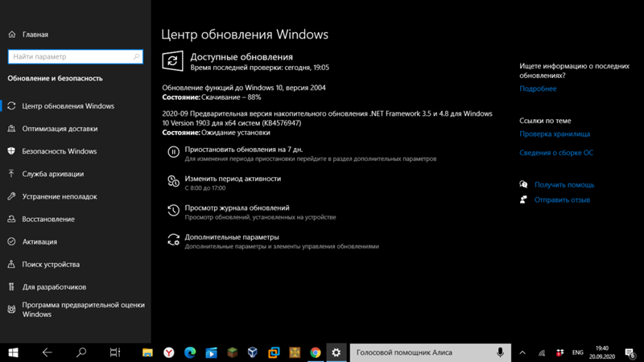Open File Explorer from taskbar

pyautogui.click(x=147, y=352)
